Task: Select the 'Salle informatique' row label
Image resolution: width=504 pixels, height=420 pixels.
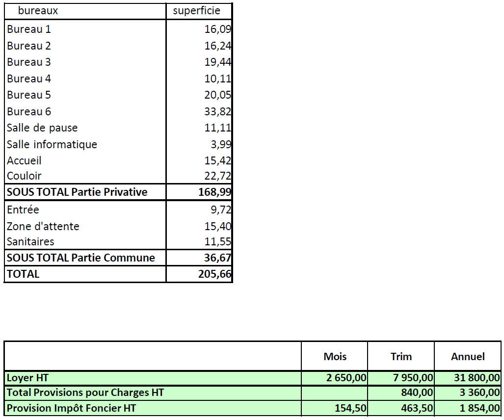Action: (52, 145)
